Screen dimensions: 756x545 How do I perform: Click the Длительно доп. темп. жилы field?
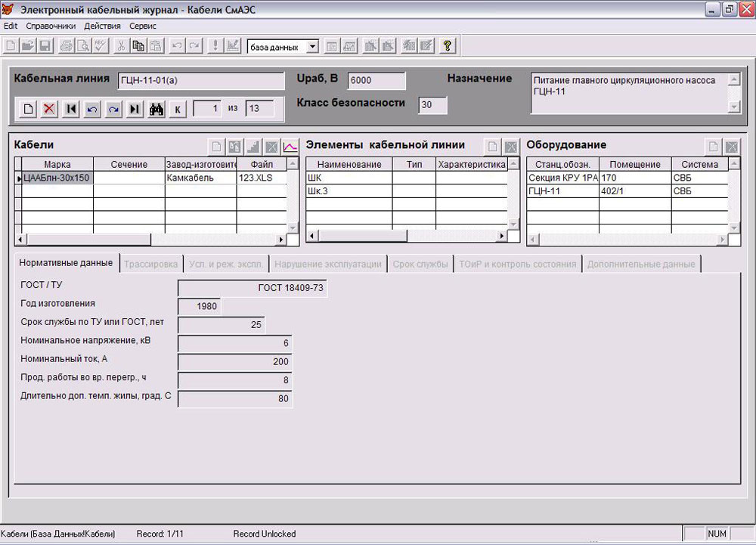(x=235, y=399)
